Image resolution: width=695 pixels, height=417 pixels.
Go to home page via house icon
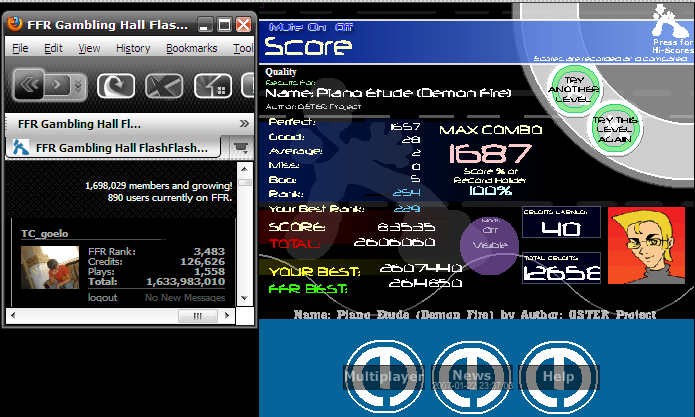(213, 85)
